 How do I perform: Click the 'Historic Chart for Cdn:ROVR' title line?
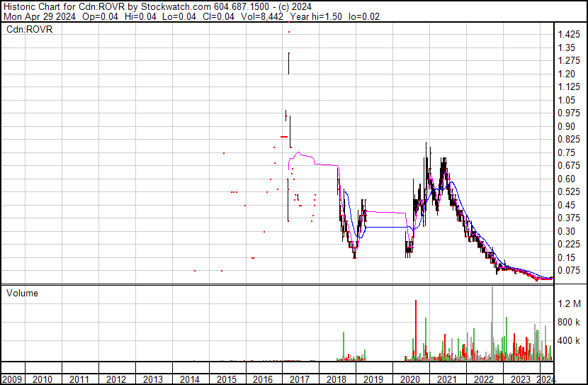coord(157,7)
